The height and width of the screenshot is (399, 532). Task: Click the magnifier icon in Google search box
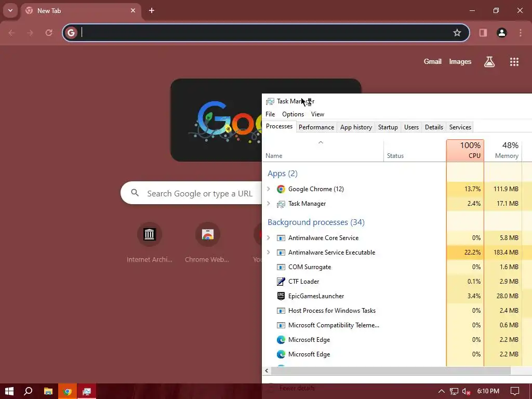135,193
